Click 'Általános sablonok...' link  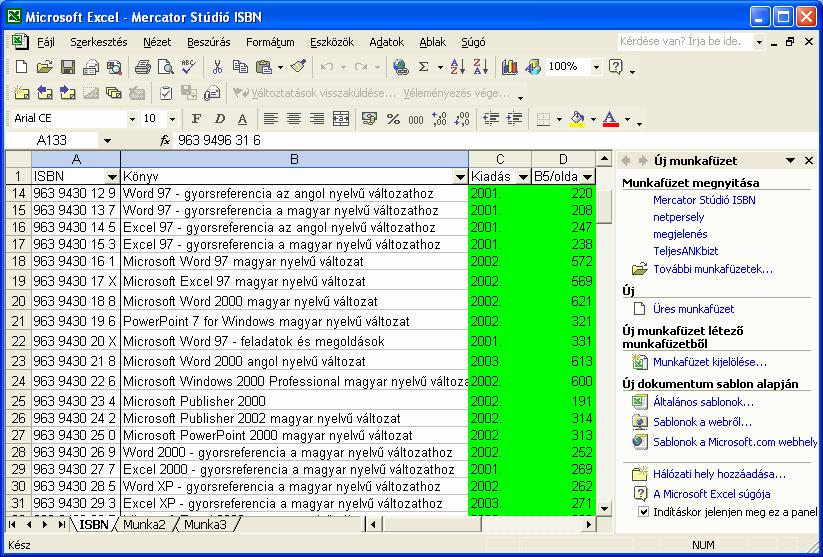coord(703,402)
